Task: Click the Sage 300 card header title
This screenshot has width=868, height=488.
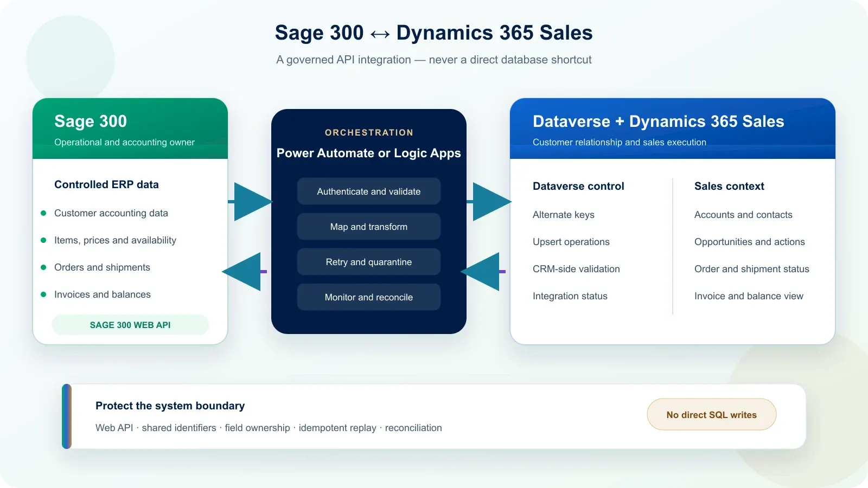Action: click(x=91, y=121)
